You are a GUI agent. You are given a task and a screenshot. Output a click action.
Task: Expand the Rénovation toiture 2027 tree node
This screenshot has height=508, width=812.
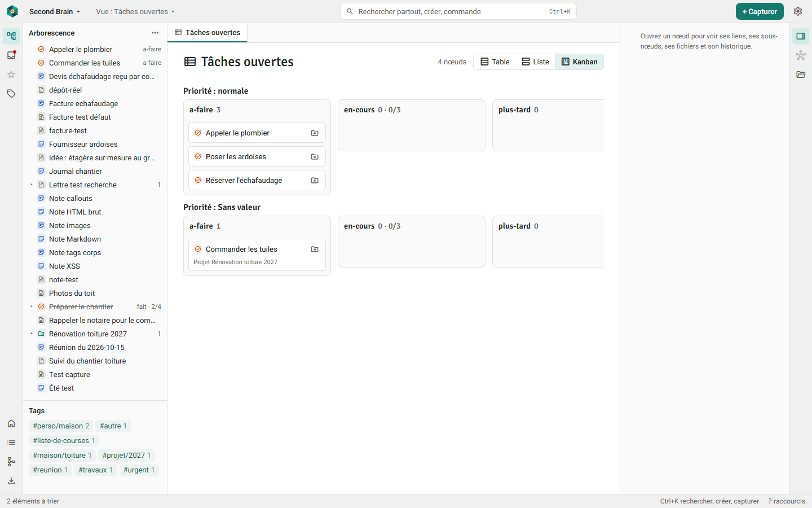(x=32, y=334)
